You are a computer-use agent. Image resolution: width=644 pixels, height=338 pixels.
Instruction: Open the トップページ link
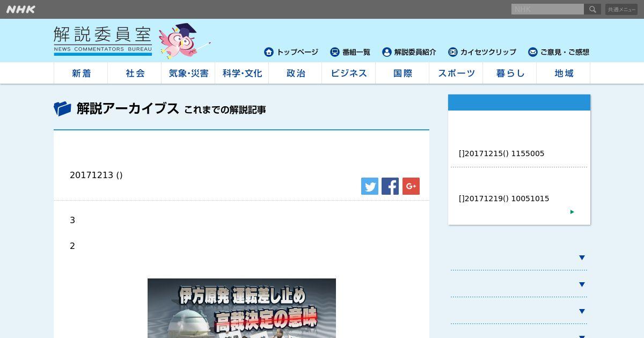point(297,52)
